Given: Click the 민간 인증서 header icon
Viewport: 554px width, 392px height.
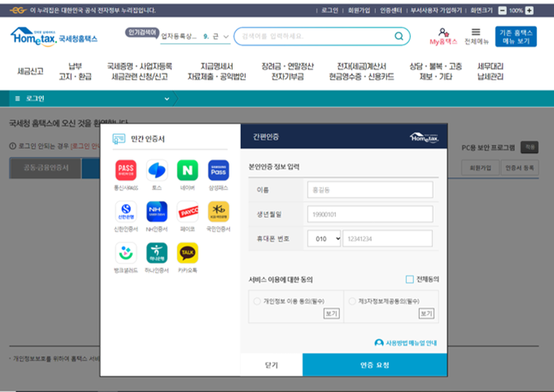Looking at the screenshot, I should click(x=119, y=138).
